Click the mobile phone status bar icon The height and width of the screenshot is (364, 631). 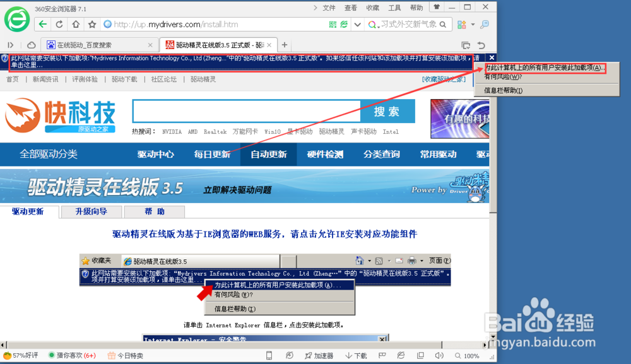269,356
